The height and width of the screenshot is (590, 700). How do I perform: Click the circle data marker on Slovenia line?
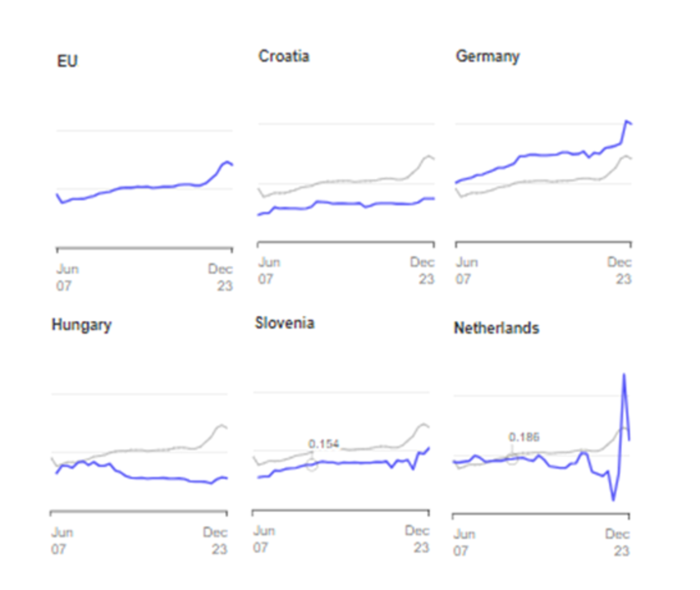(312, 465)
